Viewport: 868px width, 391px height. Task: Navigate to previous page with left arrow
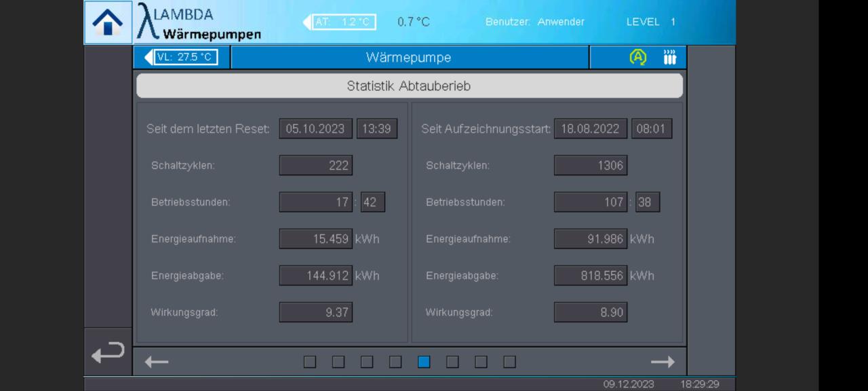click(157, 362)
